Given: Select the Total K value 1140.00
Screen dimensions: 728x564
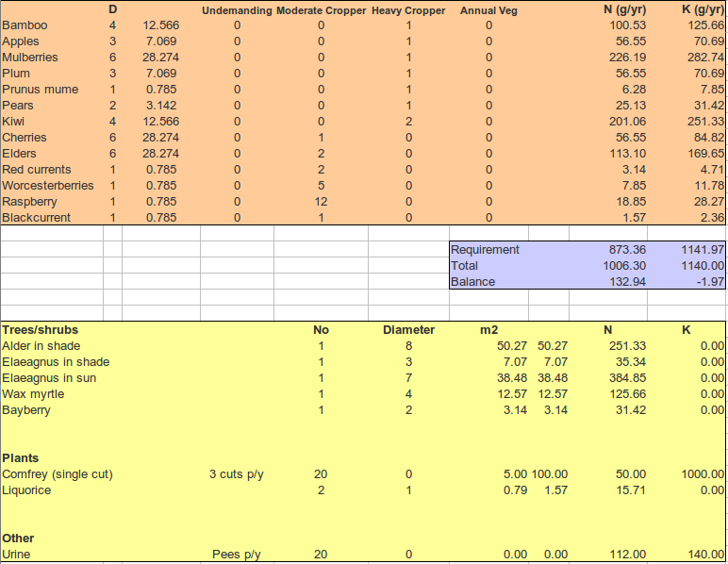Looking at the screenshot, I should pyautogui.click(x=703, y=266).
